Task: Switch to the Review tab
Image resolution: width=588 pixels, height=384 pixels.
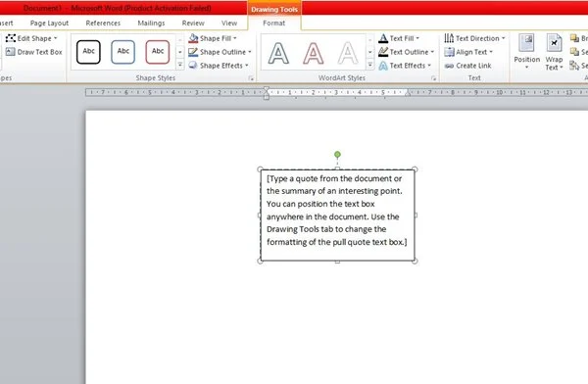Action: pyautogui.click(x=193, y=23)
